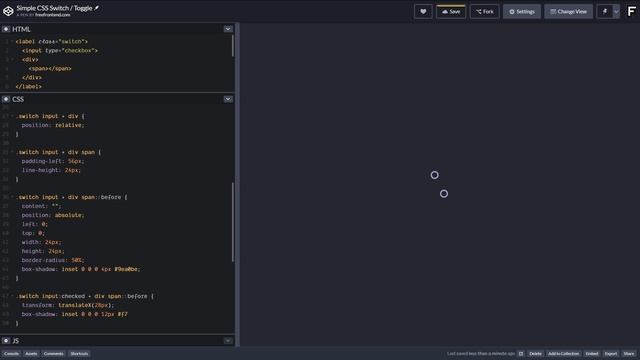Click the CodePen logo
This screenshot has width=640, height=360.
coord(8,11)
